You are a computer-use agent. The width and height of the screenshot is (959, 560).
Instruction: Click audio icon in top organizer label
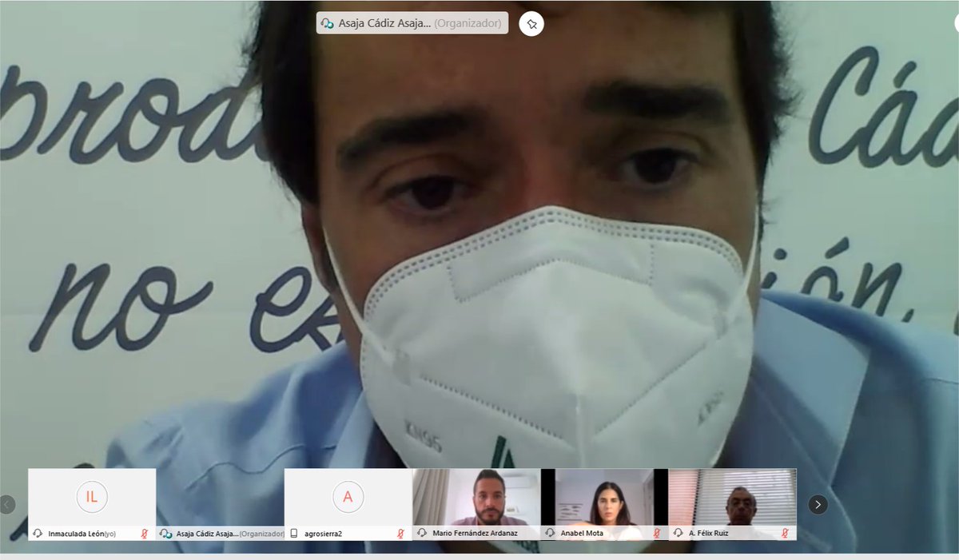point(327,24)
